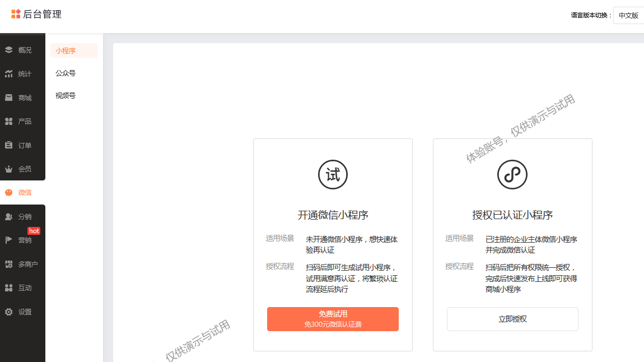Open the 中文版 language dropdown
Screen dimensions: 644x362
tap(628, 16)
